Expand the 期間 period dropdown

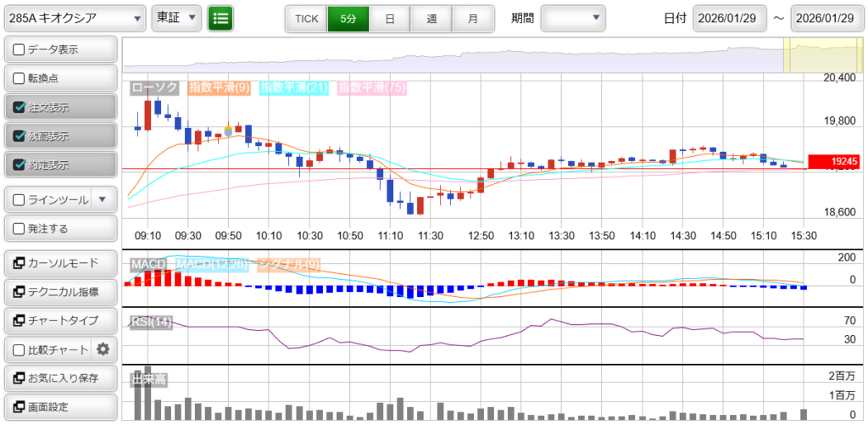573,18
